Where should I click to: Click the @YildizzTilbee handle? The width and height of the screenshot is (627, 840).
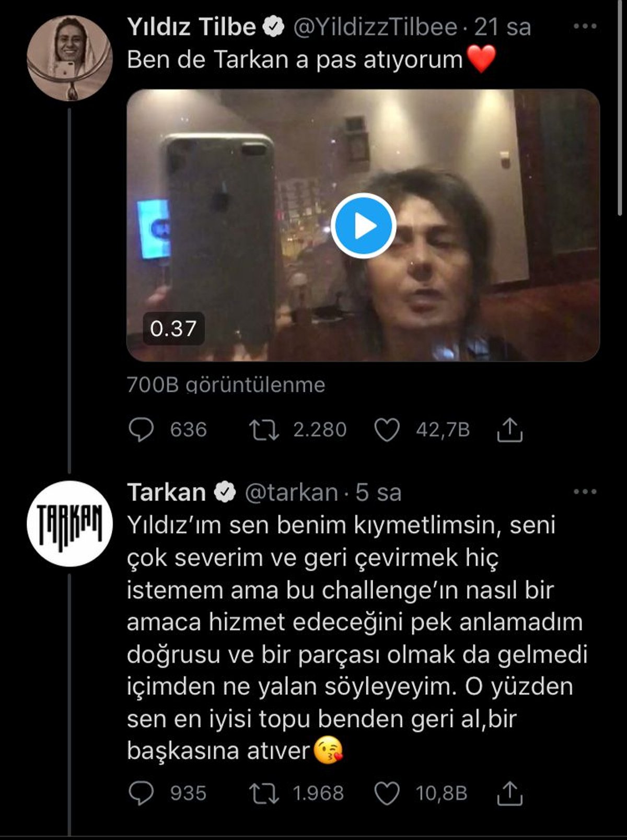pyautogui.click(x=375, y=27)
